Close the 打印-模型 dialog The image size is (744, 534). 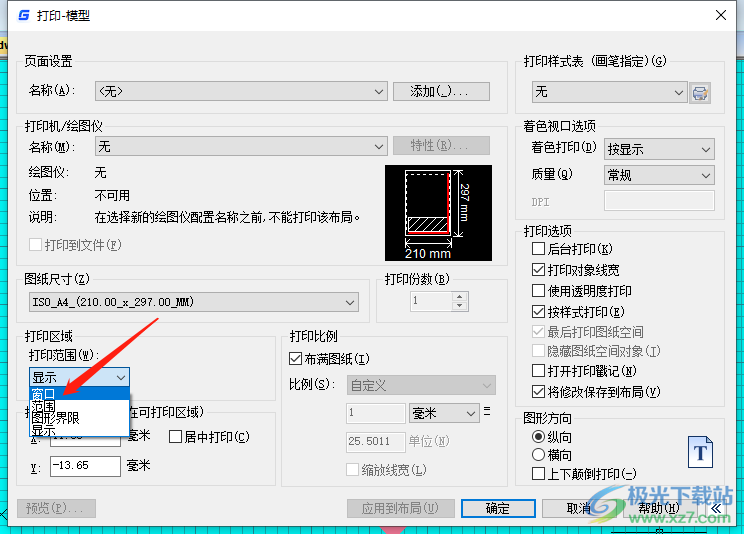pos(721,15)
